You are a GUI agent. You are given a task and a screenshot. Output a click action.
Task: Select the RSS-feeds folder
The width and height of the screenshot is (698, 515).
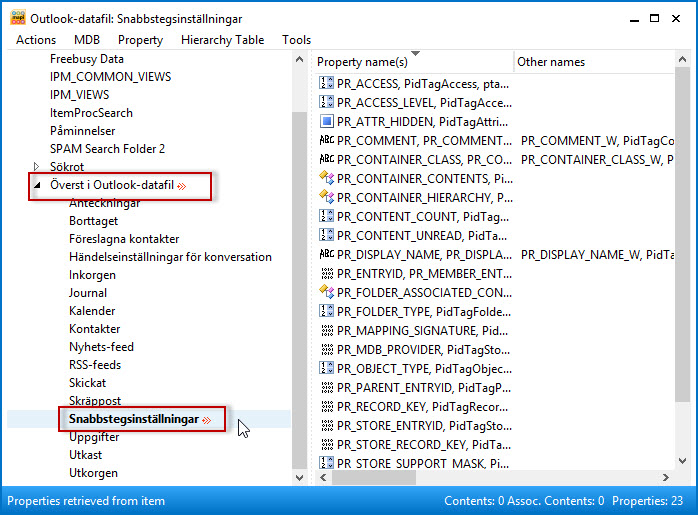coord(95,365)
